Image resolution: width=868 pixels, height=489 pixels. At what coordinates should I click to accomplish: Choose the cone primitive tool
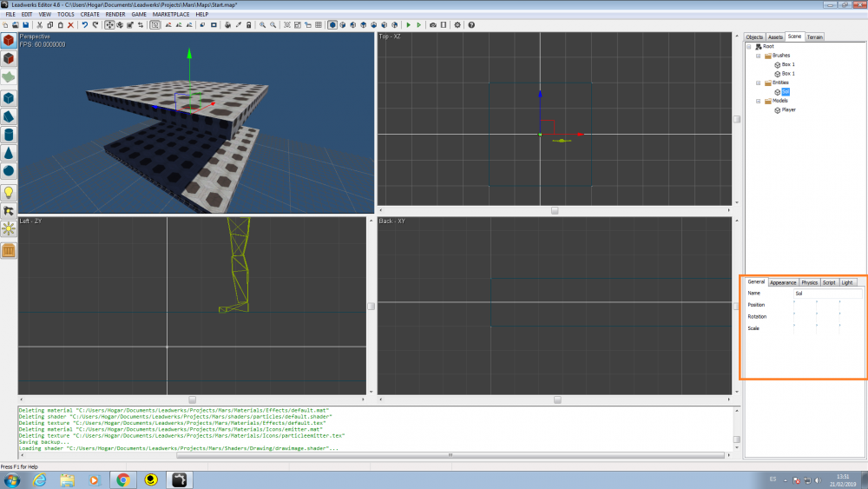[9, 153]
